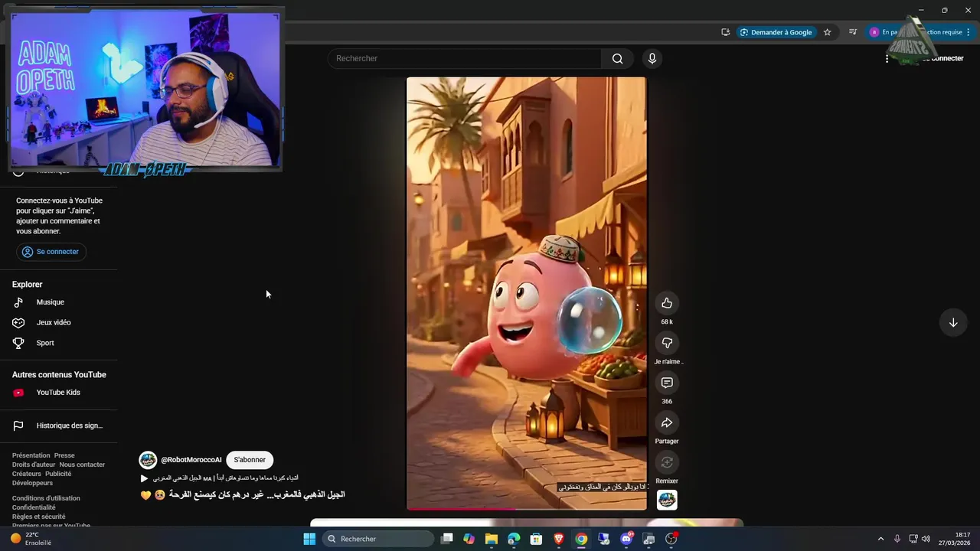This screenshot has width=980, height=551.
Task: Open Règles et sécurité footer link
Action: tap(39, 517)
